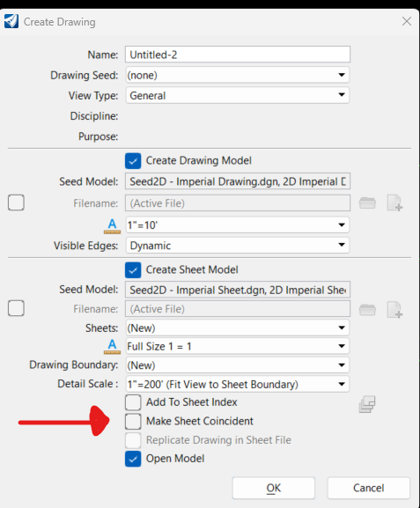The width and height of the screenshot is (420, 508).
Task: Open the Drawing Seed dropdown
Action: click(x=238, y=75)
